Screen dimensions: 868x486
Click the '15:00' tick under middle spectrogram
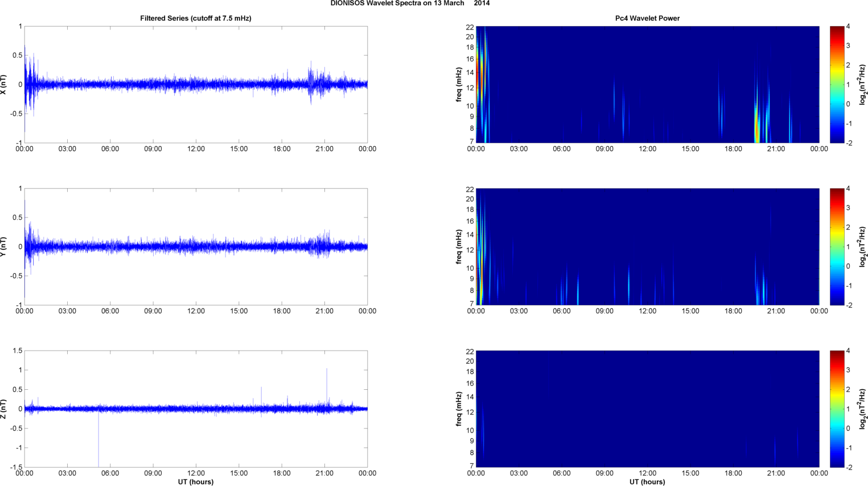tap(690, 311)
